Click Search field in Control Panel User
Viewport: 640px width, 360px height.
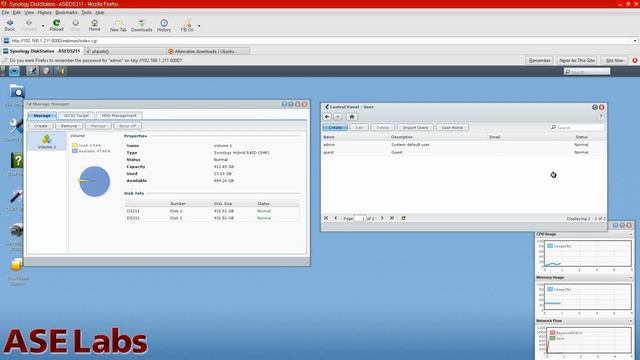(x=577, y=127)
